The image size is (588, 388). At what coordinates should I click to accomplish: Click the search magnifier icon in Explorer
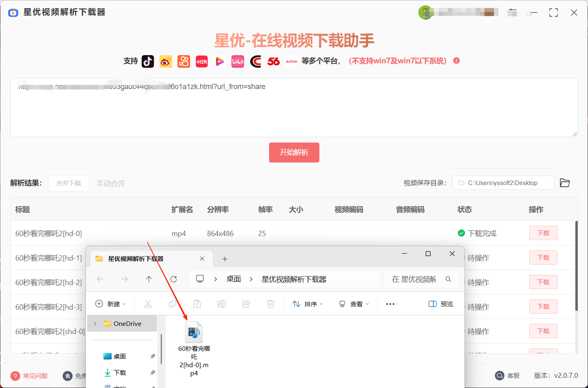pos(448,279)
